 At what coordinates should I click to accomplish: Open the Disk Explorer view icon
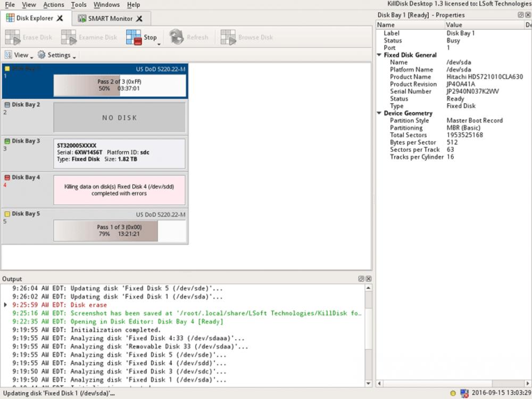pyautogui.click(x=10, y=18)
